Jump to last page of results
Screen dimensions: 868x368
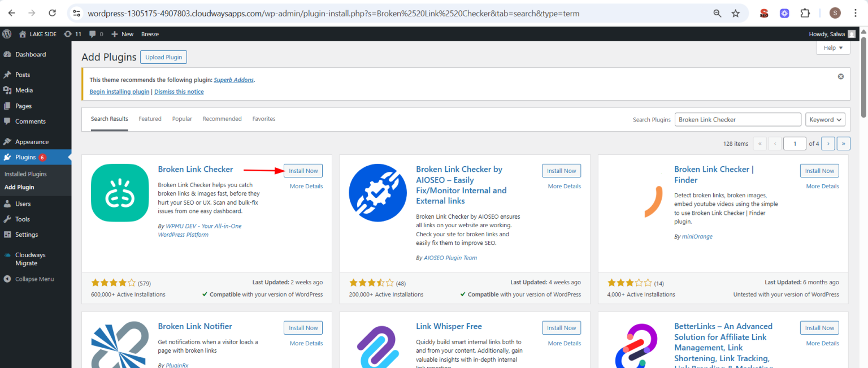(x=844, y=144)
